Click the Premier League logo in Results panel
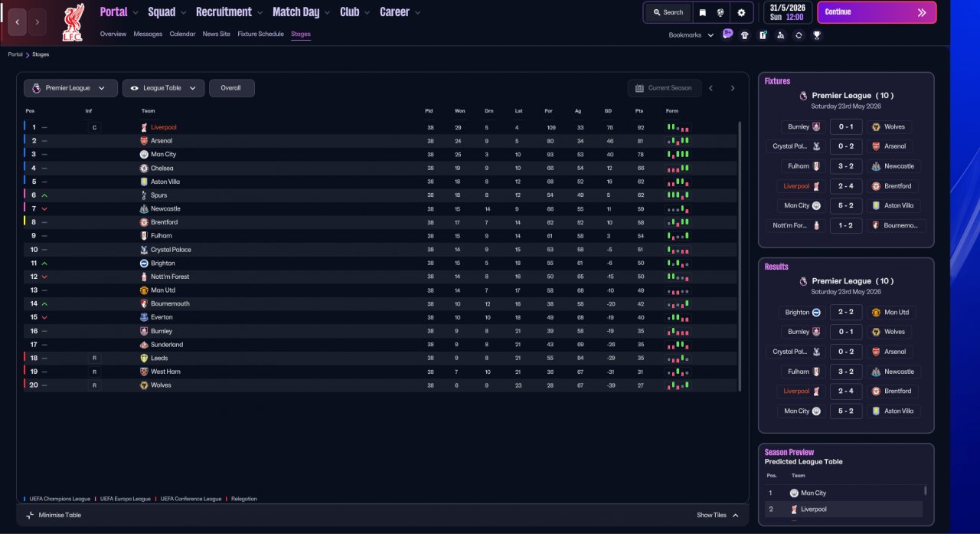The height and width of the screenshot is (534, 980). (x=803, y=281)
